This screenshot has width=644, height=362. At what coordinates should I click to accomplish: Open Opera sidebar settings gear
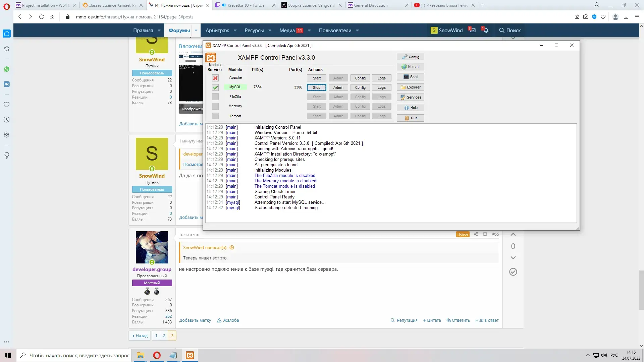[x=7, y=135]
